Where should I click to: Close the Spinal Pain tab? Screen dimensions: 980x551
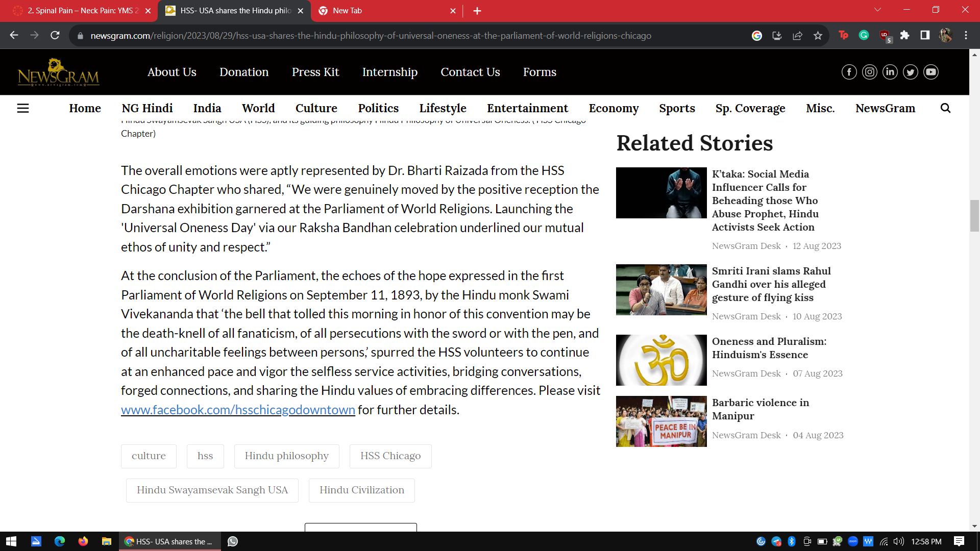(x=148, y=11)
